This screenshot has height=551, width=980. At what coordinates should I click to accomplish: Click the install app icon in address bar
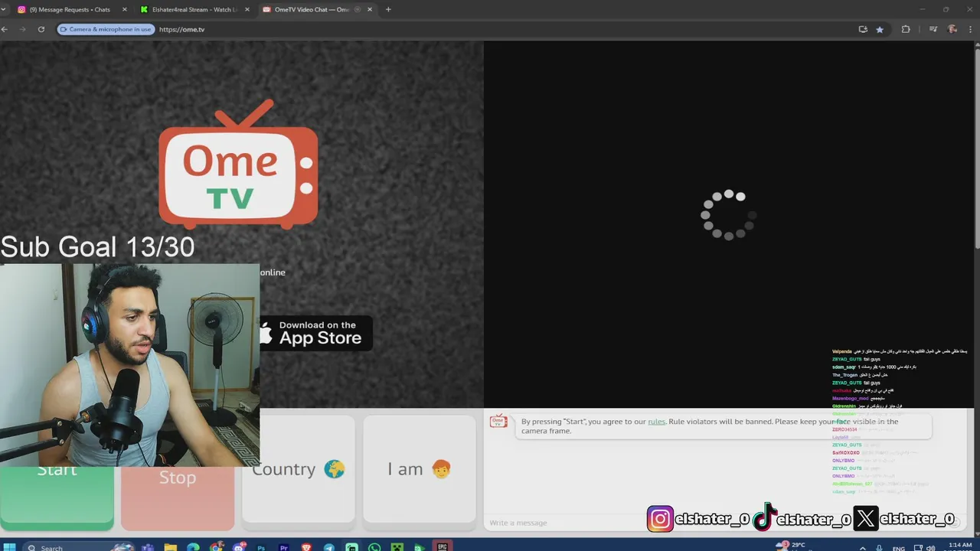coord(863,29)
